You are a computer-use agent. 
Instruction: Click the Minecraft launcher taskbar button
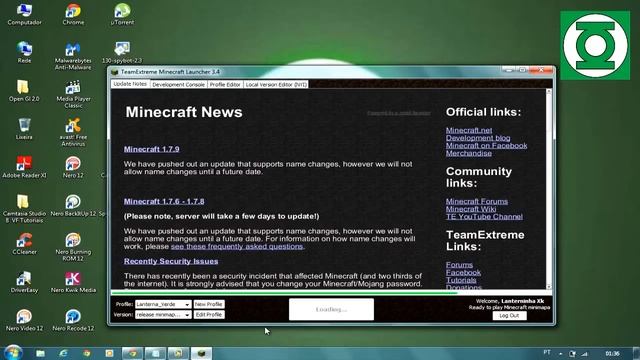click(x=201, y=353)
